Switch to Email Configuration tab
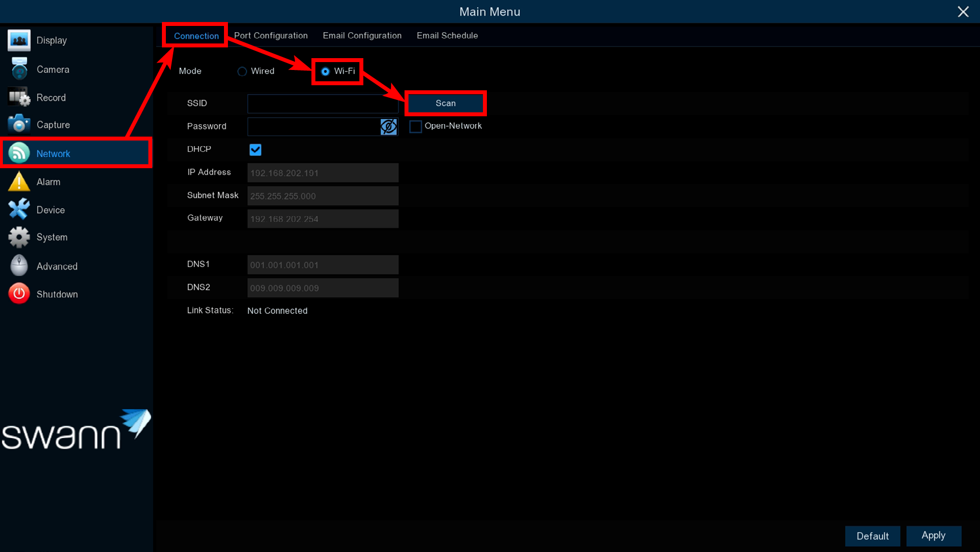The image size is (980, 552). (x=362, y=36)
